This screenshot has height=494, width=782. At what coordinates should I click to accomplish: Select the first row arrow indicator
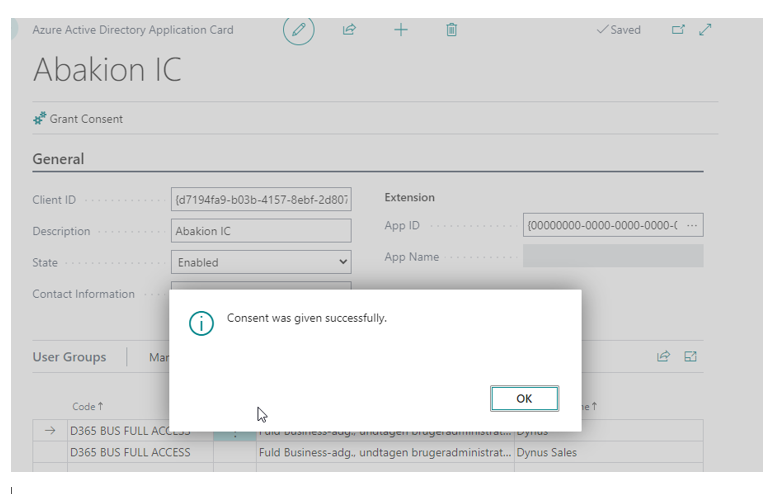(50, 430)
